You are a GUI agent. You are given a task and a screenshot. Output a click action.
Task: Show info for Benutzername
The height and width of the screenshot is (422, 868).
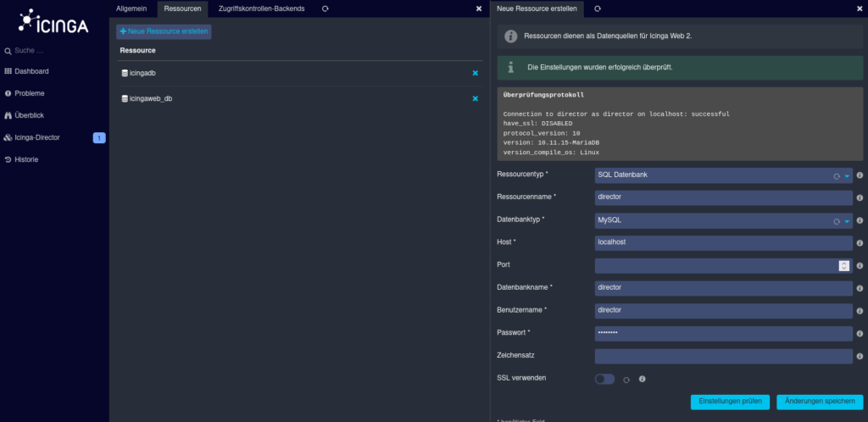click(860, 311)
